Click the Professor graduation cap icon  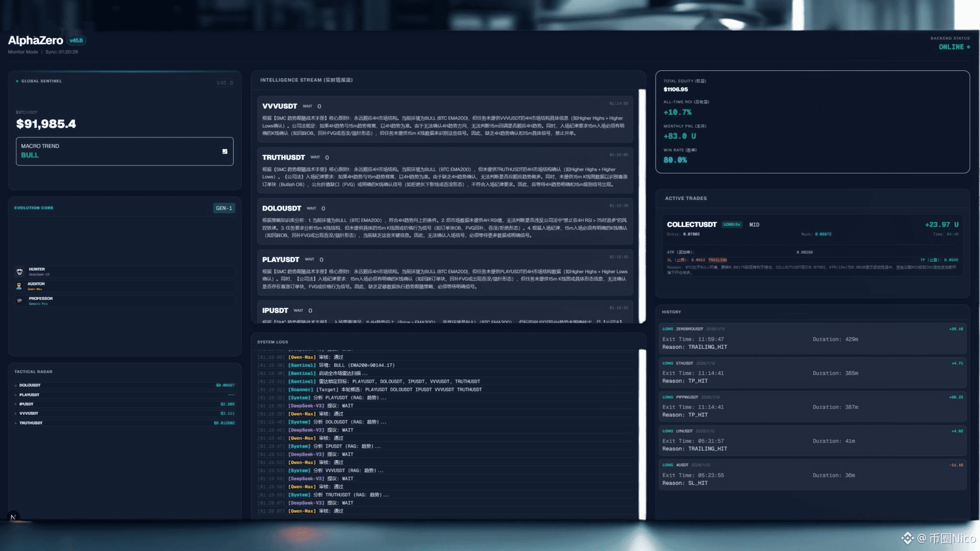click(x=20, y=300)
